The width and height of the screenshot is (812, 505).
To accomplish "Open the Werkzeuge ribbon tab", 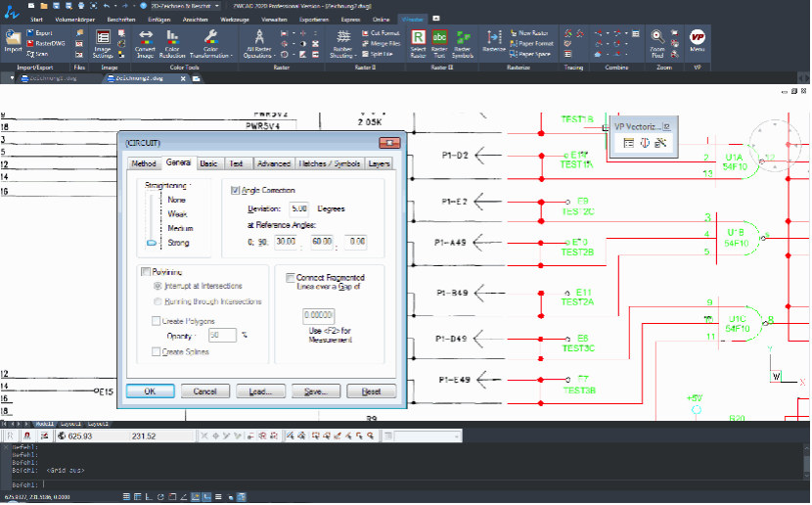I will click(235, 20).
